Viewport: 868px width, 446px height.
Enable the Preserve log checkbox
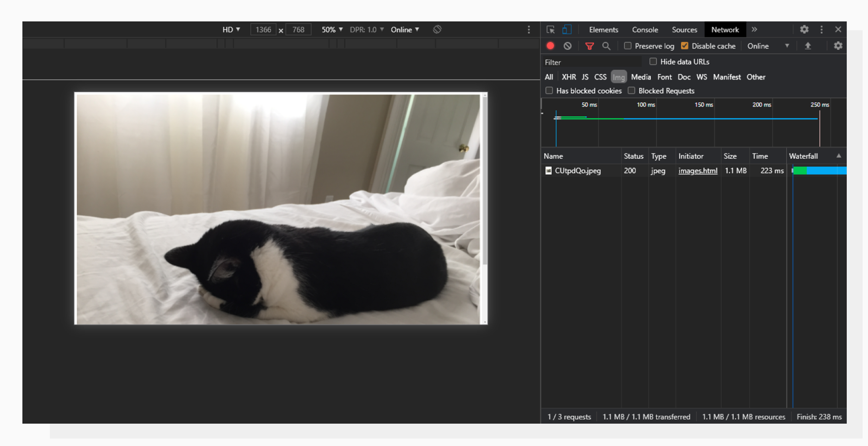(x=628, y=46)
